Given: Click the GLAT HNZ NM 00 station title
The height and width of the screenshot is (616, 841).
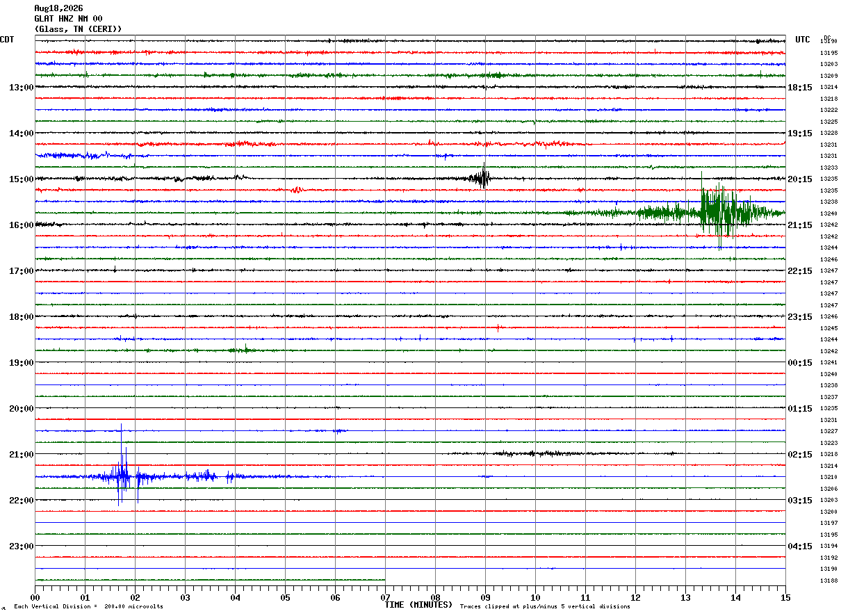Looking at the screenshot, I should [68, 19].
